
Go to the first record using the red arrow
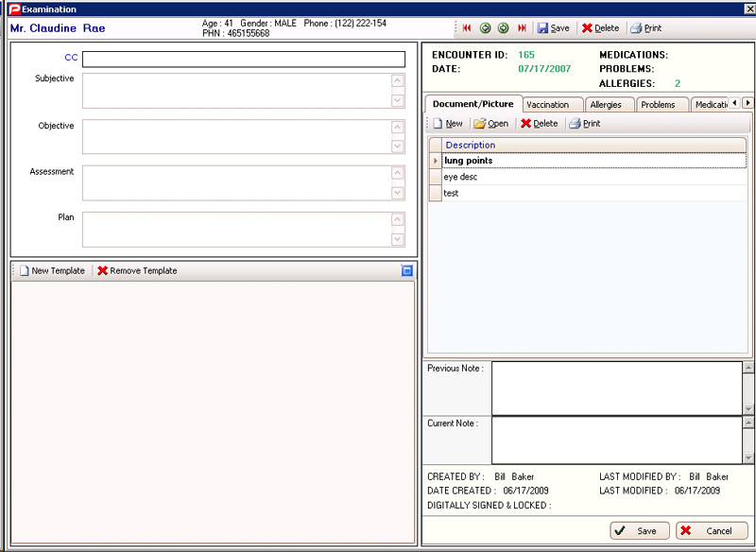point(466,28)
